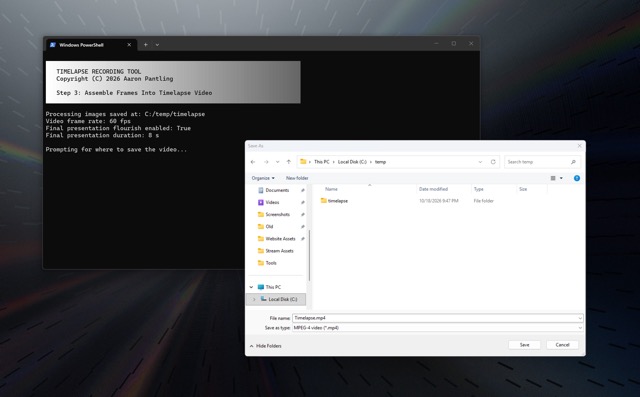
Task: Click the Search temp field
Action: [542, 162]
